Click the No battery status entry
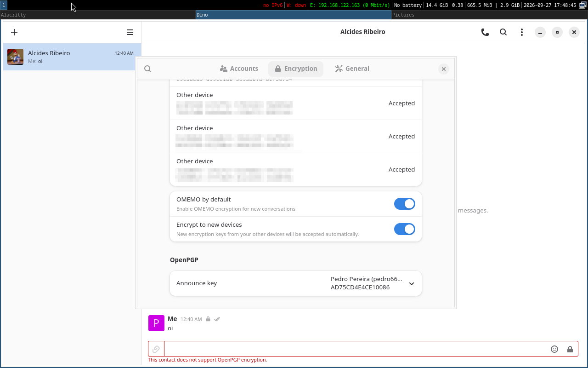Image resolution: width=588 pixels, height=368 pixels. click(408, 5)
